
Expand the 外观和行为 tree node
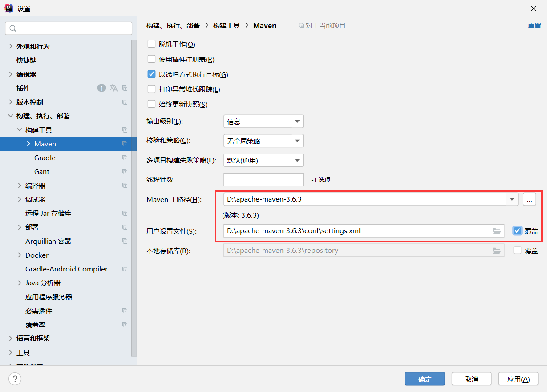point(11,47)
